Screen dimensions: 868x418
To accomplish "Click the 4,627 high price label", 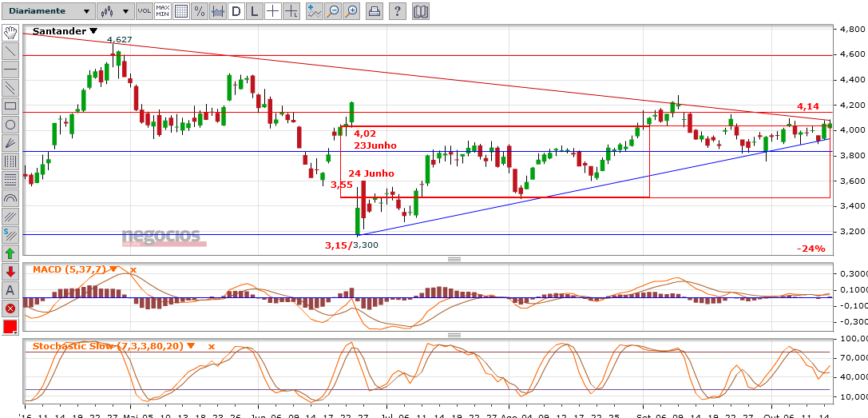I will point(119,39).
